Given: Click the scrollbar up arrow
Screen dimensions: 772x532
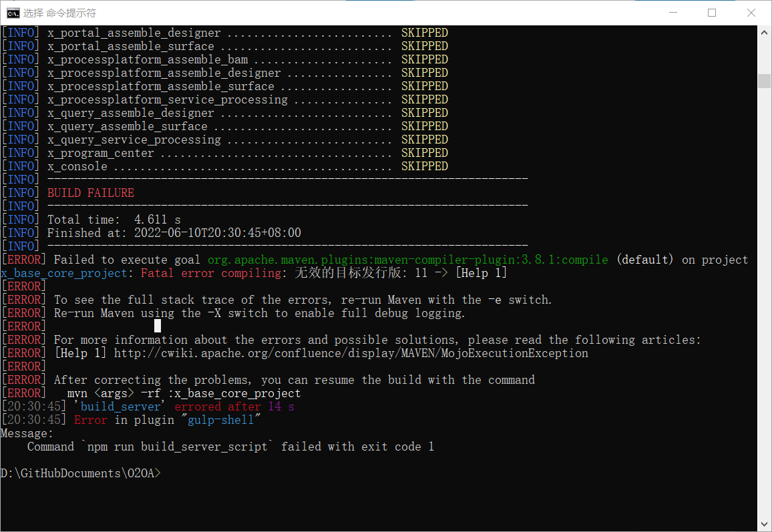Looking at the screenshot, I should click(x=764, y=33).
